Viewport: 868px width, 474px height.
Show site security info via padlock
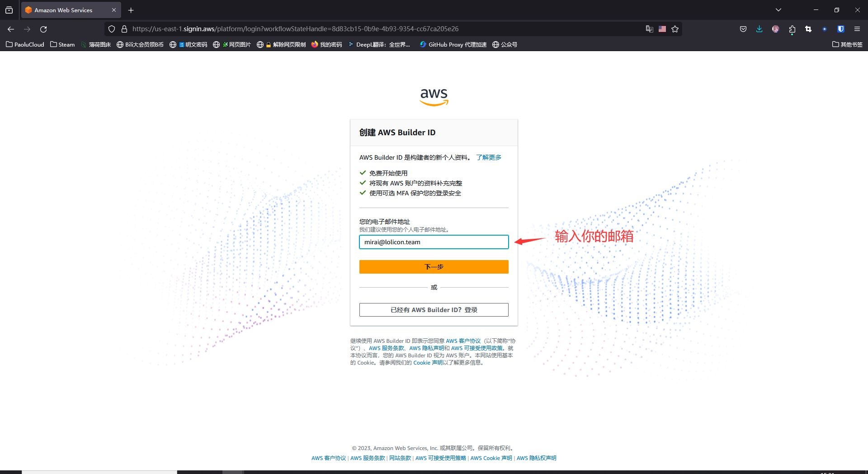(x=124, y=29)
